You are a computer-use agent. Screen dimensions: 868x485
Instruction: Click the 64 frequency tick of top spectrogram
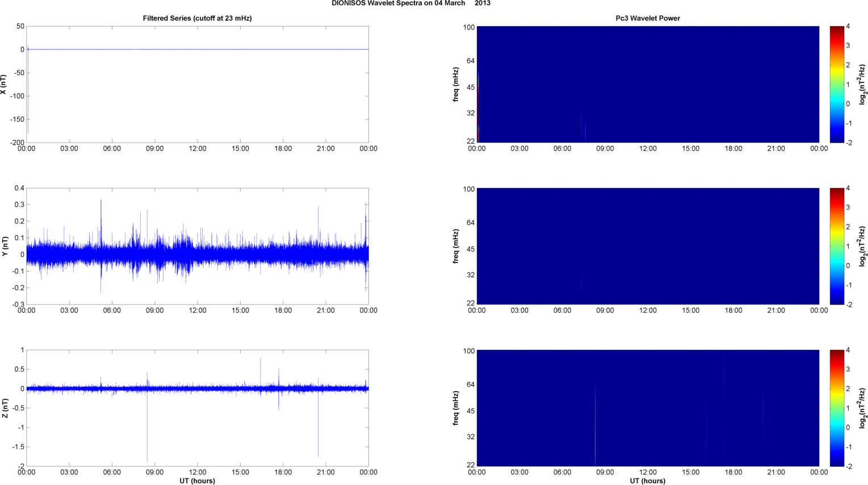click(x=471, y=61)
